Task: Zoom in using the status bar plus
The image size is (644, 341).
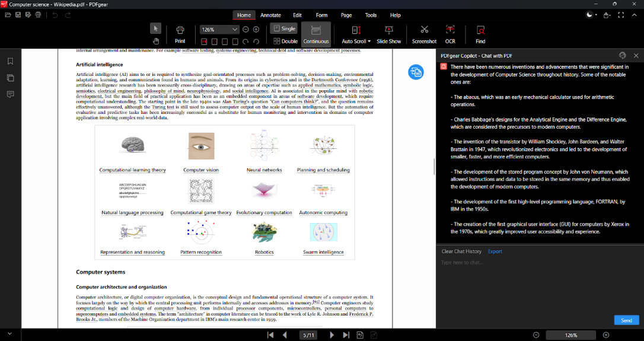Action: click(x=606, y=335)
